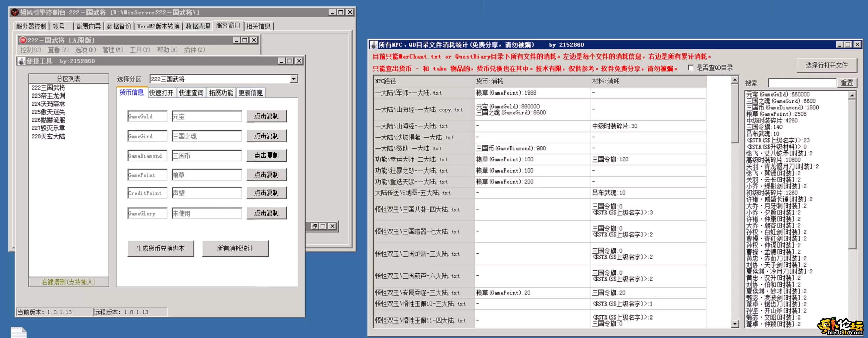868x338 pixels.
Task: Select 225傲天迷失 in partition list
Action: 48,112
